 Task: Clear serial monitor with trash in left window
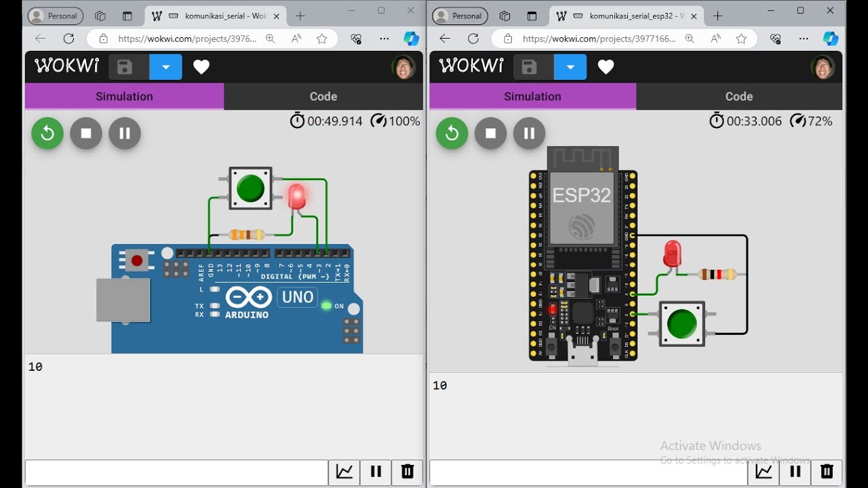point(408,472)
